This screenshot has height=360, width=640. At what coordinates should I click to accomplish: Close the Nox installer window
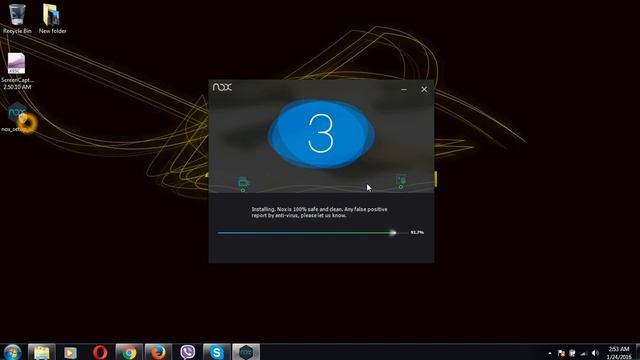click(x=424, y=89)
